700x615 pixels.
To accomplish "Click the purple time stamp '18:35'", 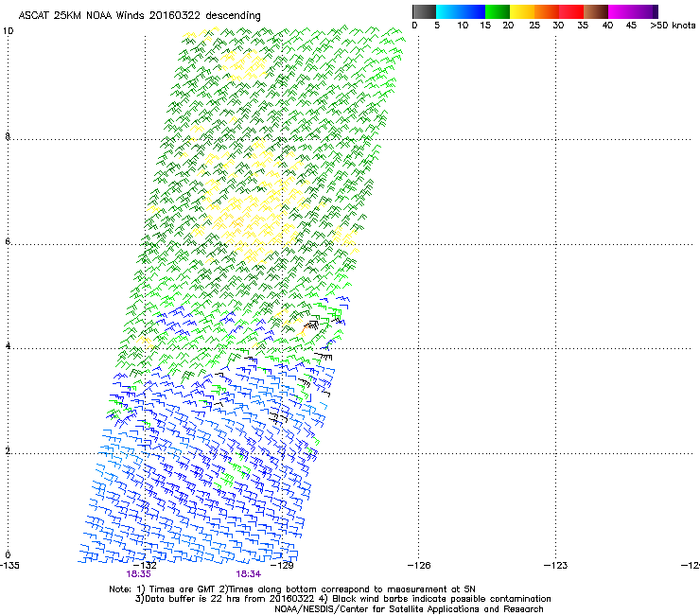I will [x=138, y=574].
